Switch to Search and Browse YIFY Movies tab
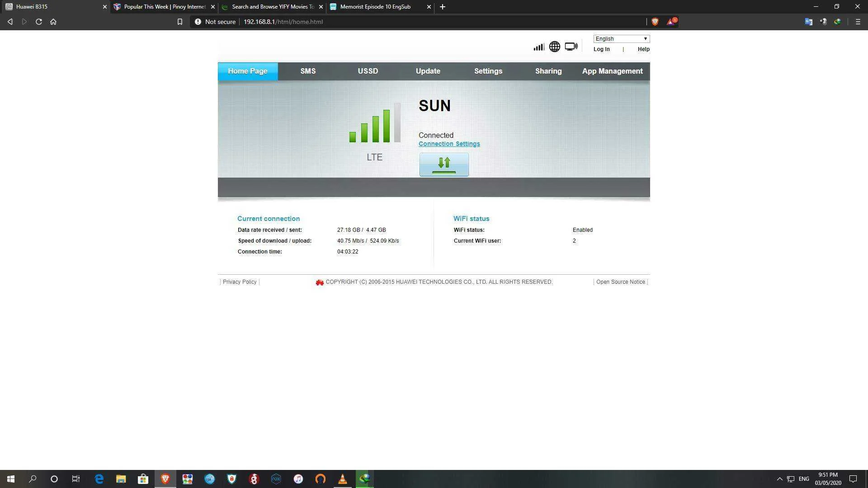The image size is (868, 488). [x=273, y=7]
